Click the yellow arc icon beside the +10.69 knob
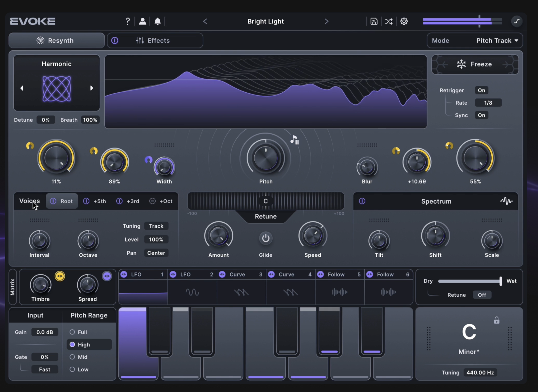The image size is (538, 392). (x=396, y=151)
